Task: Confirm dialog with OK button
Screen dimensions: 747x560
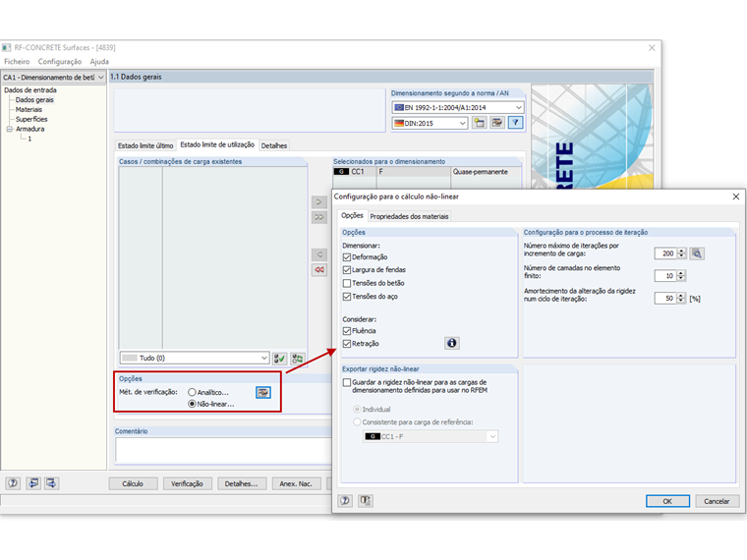Action: pyautogui.click(x=667, y=501)
